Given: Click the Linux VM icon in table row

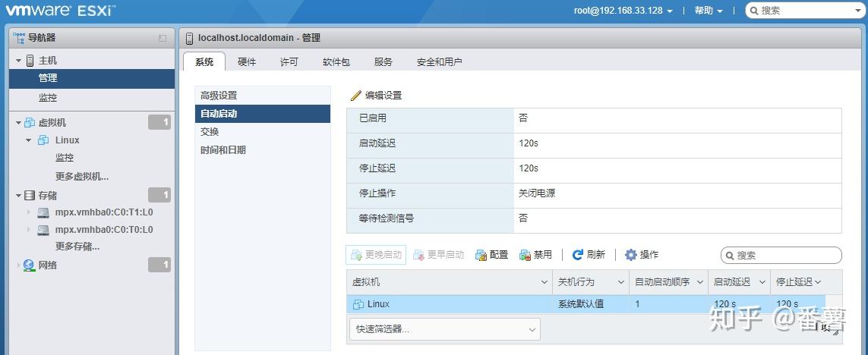Looking at the screenshot, I should [358, 304].
